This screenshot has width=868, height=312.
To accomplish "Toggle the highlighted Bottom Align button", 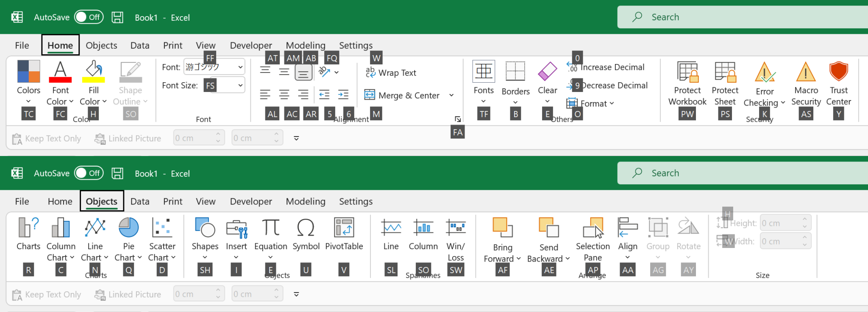I will tap(303, 72).
